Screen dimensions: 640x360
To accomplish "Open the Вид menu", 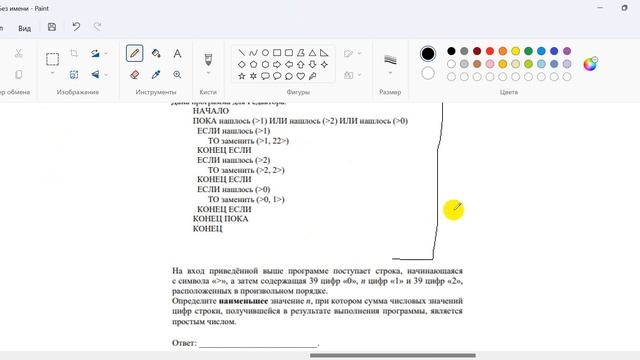I will pyautogui.click(x=24, y=28).
